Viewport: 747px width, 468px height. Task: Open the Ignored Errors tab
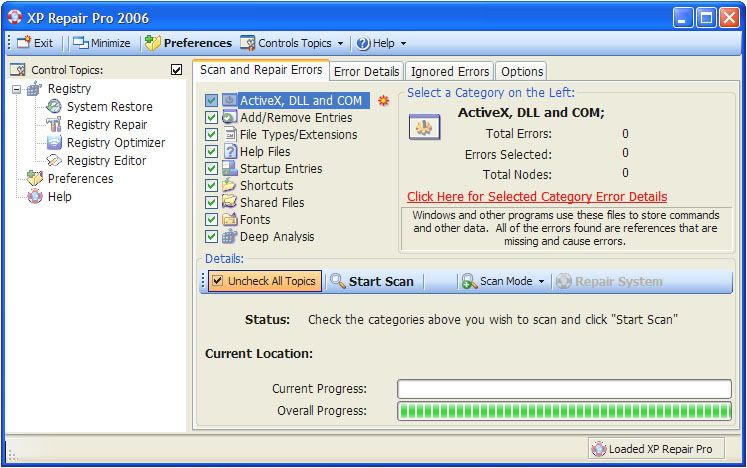(450, 71)
